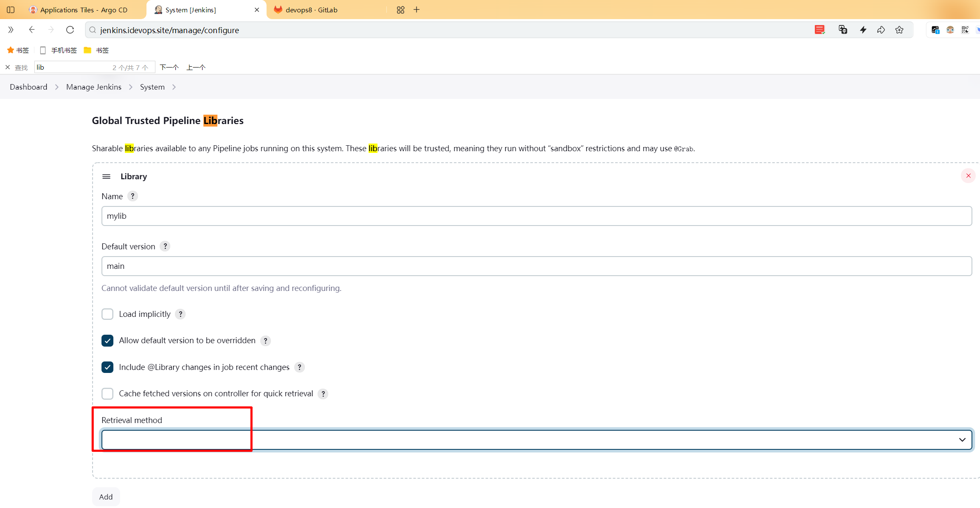Viewport: 980px width, 508px height.
Task: Show help for Allow default version overridden
Action: pyautogui.click(x=265, y=341)
